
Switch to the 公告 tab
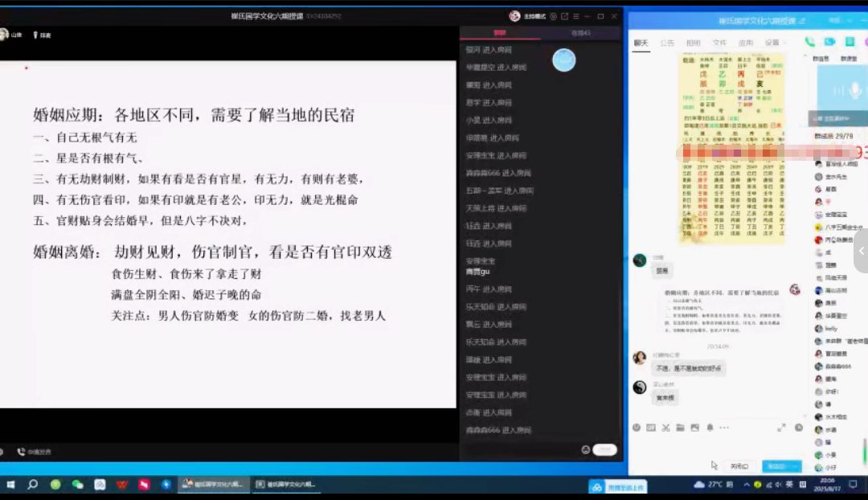click(x=667, y=43)
